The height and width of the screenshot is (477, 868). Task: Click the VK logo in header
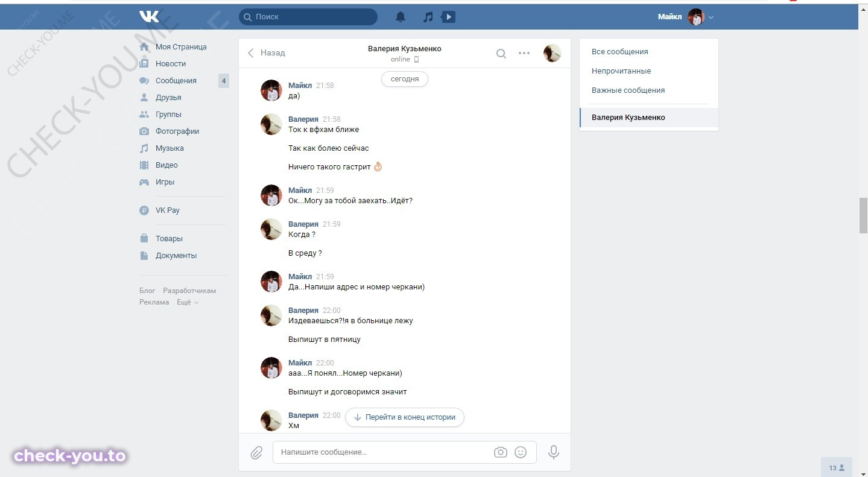click(x=149, y=17)
